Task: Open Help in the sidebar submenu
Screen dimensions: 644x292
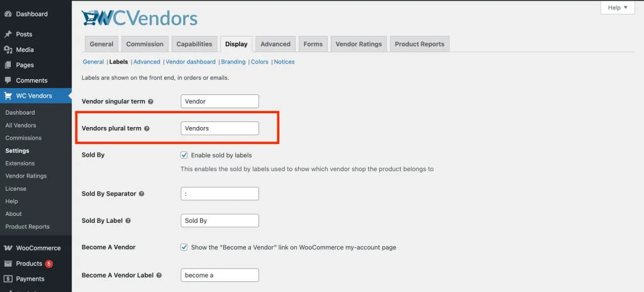Action: point(11,201)
